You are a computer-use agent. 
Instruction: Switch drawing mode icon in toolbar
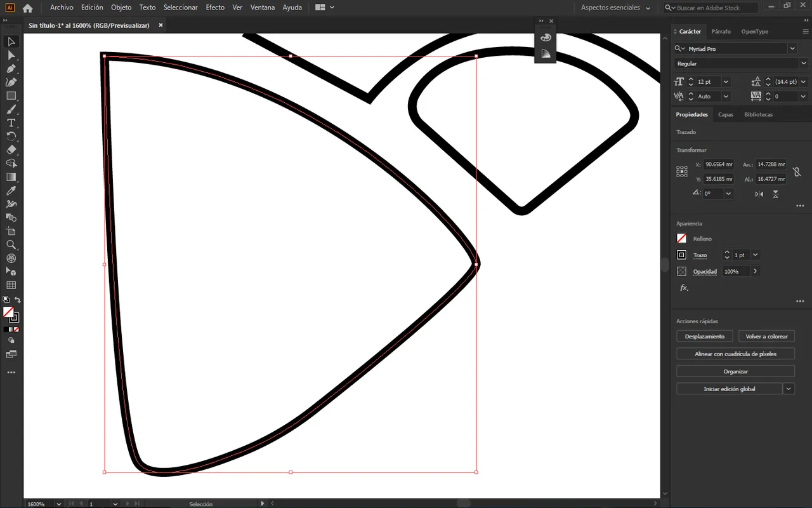point(11,340)
